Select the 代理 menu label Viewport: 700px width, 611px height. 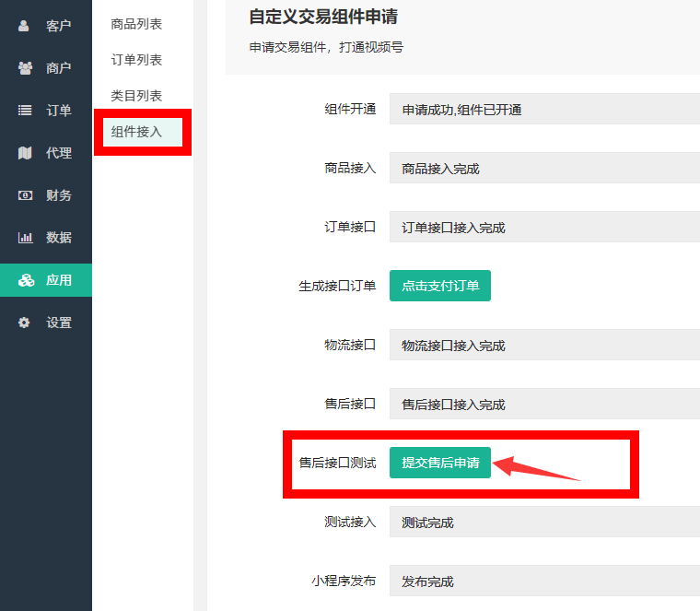58,153
